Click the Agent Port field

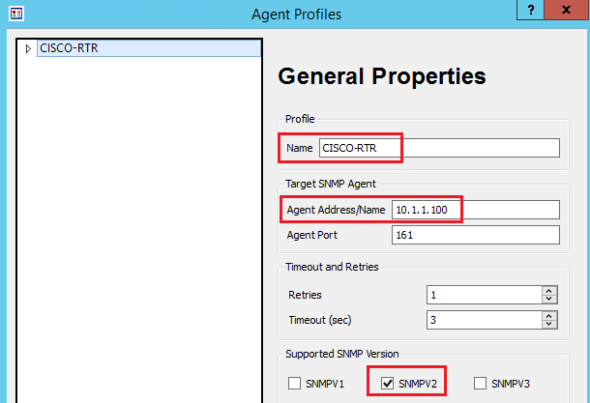(476, 235)
